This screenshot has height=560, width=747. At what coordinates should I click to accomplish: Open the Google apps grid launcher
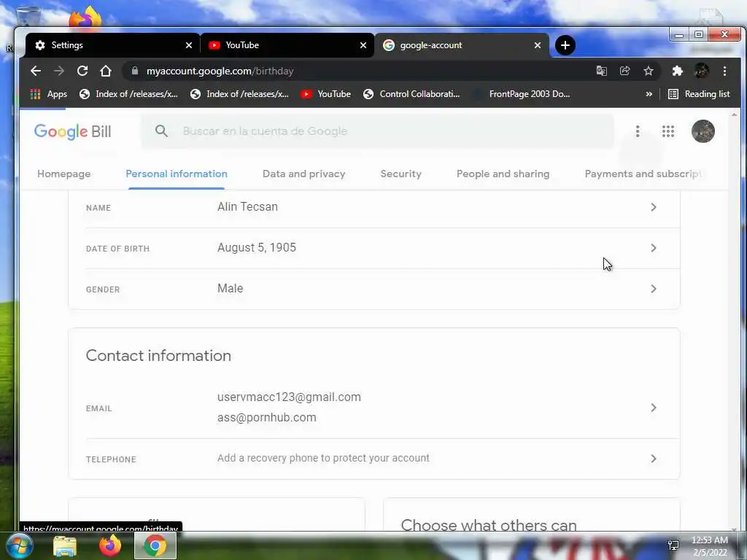coord(668,131)
